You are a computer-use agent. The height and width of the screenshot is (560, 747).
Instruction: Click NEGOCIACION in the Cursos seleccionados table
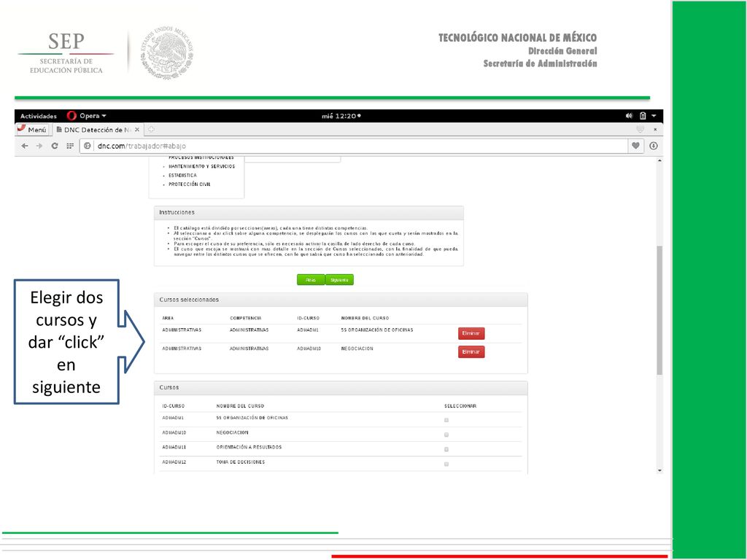click(357, 349)
